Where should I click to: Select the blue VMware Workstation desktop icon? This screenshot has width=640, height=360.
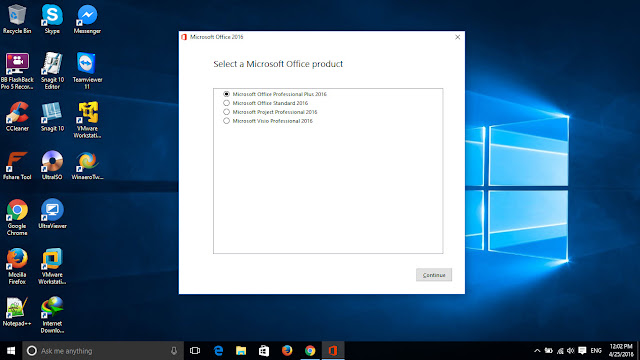tap(52, 266)
